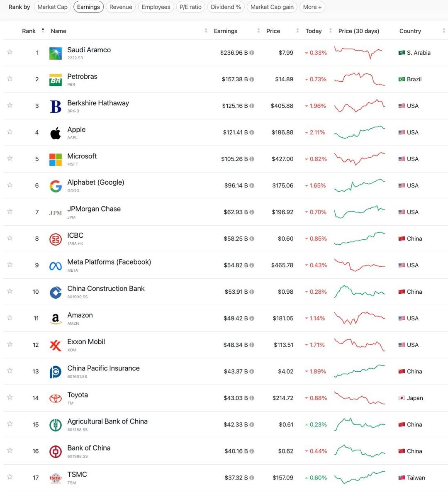The height and width of the screenshot is (492, 448).
Task: Click the Berkshire Hathaway B logo
Action: (56, 106)
